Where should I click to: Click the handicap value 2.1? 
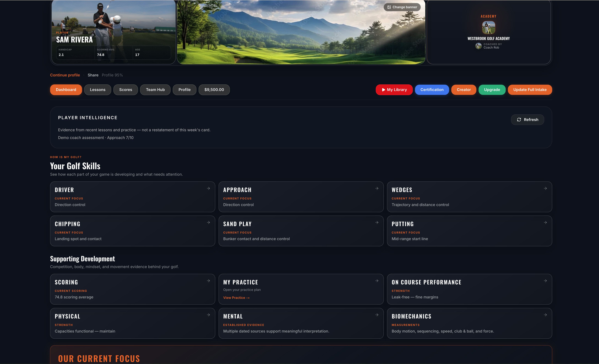click(x=61, y=55)
